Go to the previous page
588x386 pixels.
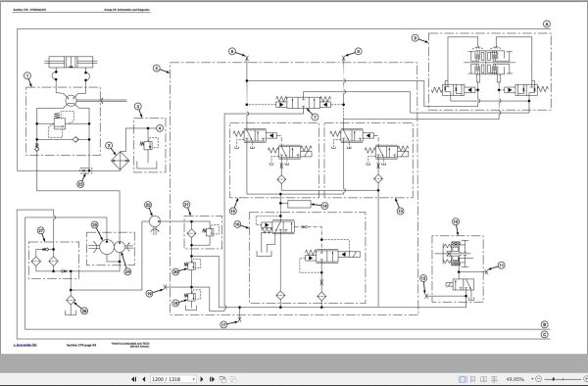[144, 379]
